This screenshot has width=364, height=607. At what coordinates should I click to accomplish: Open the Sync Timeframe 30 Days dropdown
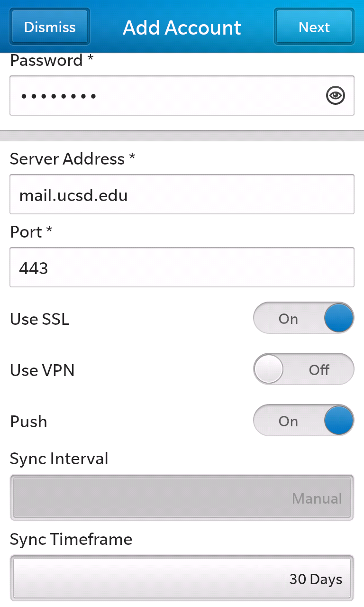click(x=182, y=578)
